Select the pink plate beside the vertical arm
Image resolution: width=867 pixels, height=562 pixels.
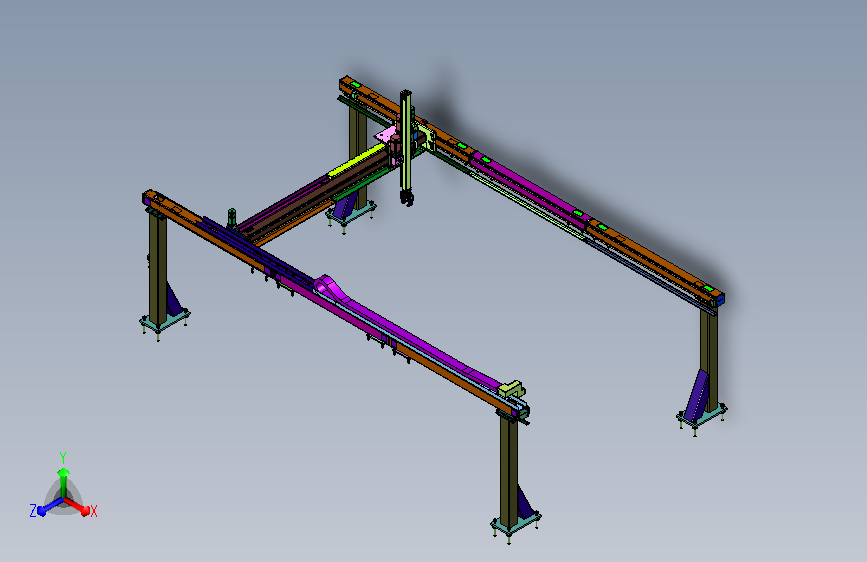386,134
